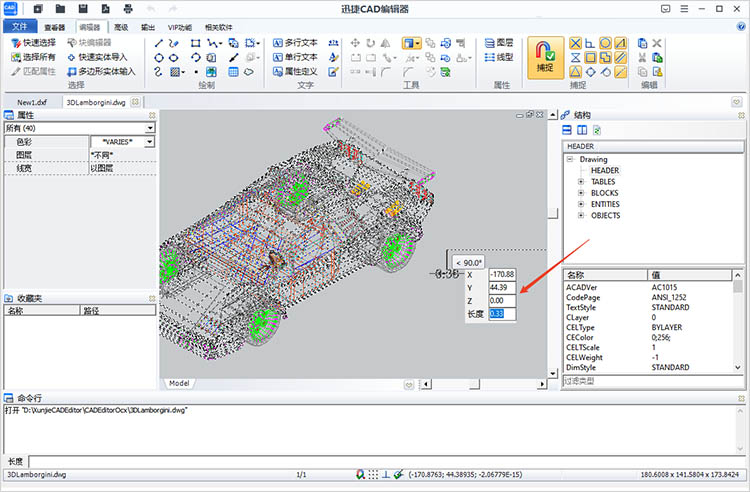Viewport: 750px width, 492px height.
Task: Click first view icon in 结构 panel toolbar
Action: (x=567, y=130)
